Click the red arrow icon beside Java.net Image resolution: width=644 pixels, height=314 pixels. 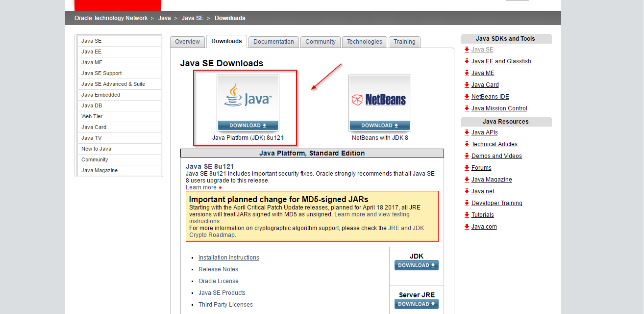tap(467, 191)
